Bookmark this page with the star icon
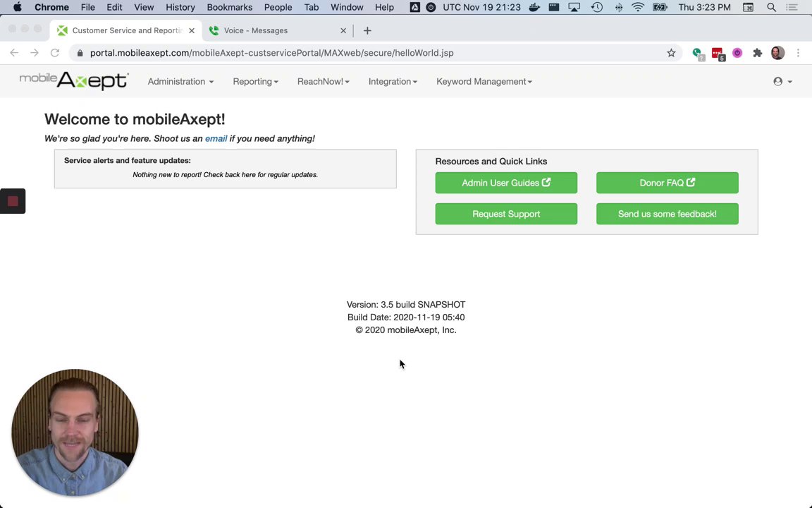 [671, 53]
